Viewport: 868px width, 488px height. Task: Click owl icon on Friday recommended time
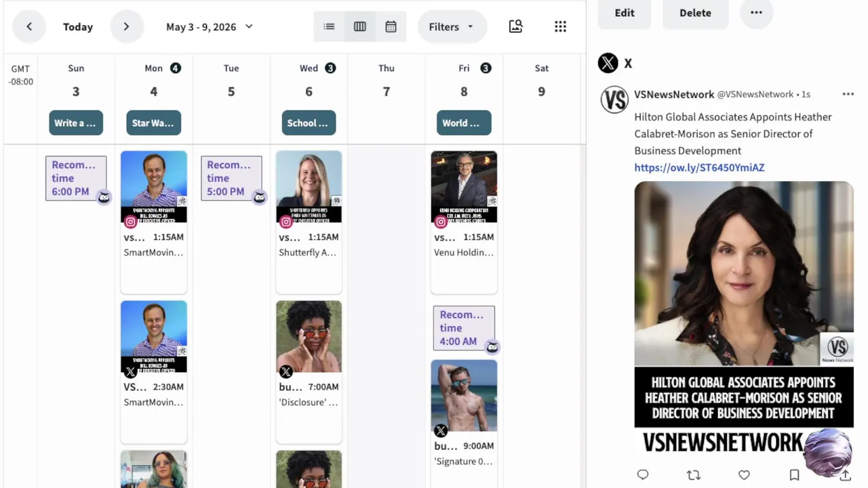click(492, 347)
